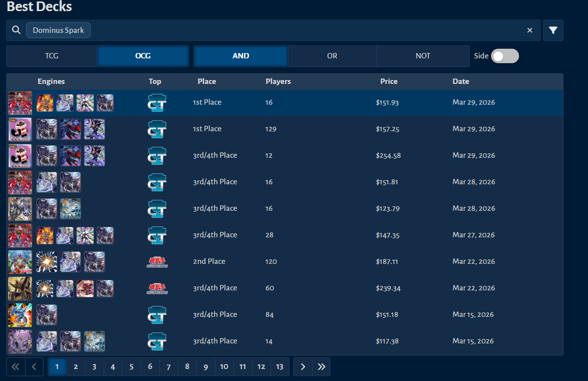
Task: Click first engine icon in $157.25 row
Action: pyautogui.click(x=47, y=129)
